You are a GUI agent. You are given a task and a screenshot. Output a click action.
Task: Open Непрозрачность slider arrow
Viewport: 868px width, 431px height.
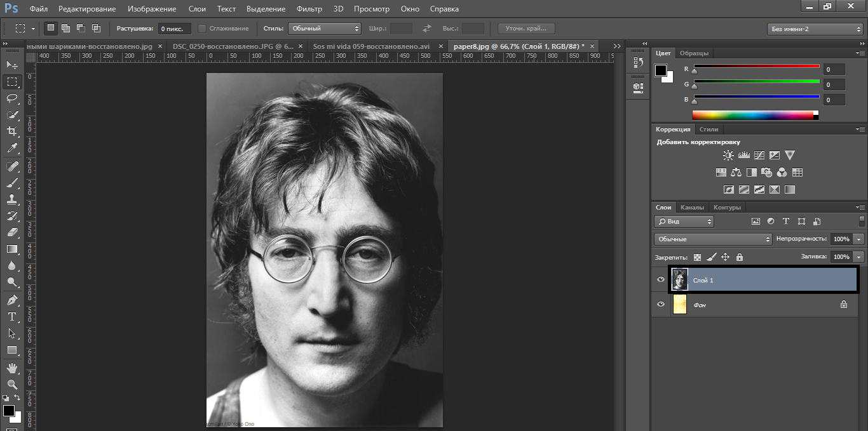coord(859,239)
